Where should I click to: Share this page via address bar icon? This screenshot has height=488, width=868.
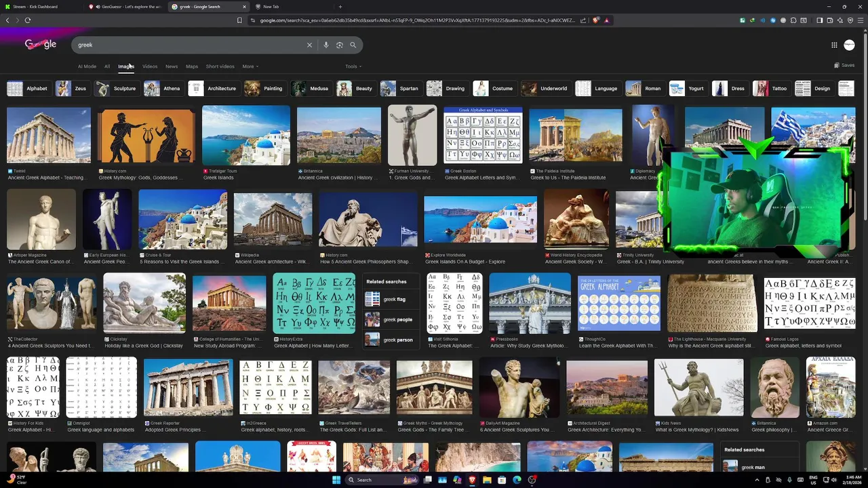583,20
